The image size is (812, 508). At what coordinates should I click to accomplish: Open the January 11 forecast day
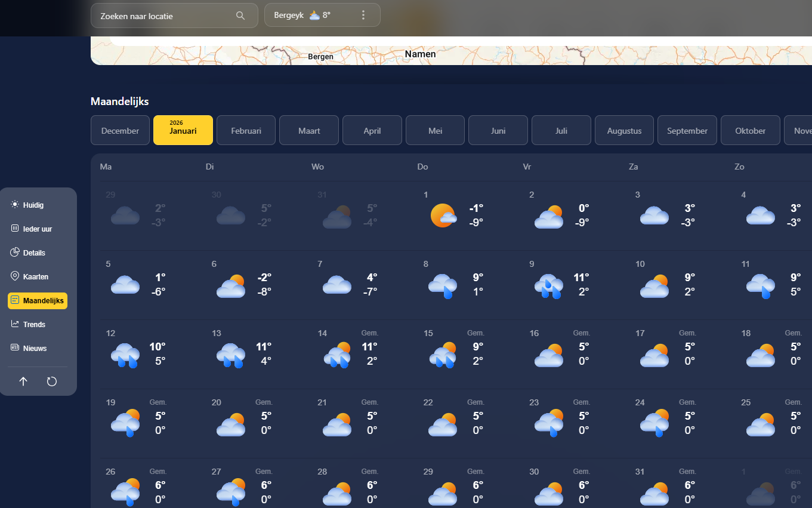point(773,285)
